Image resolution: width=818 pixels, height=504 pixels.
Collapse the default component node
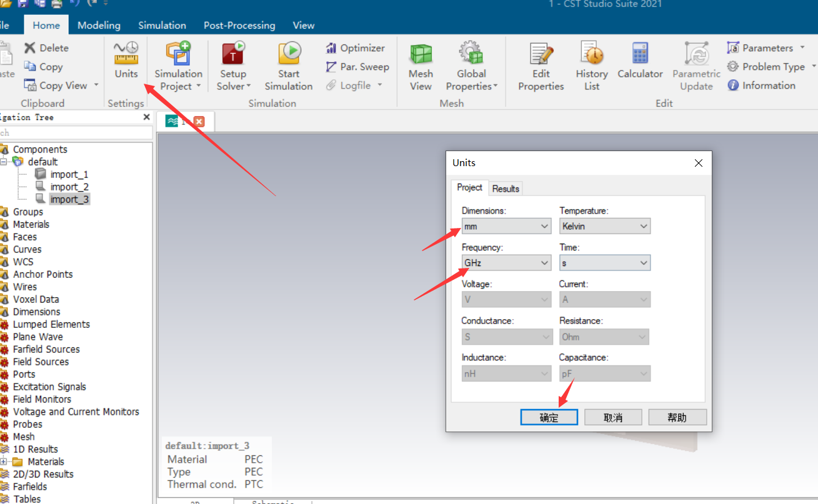coord(3,162)
